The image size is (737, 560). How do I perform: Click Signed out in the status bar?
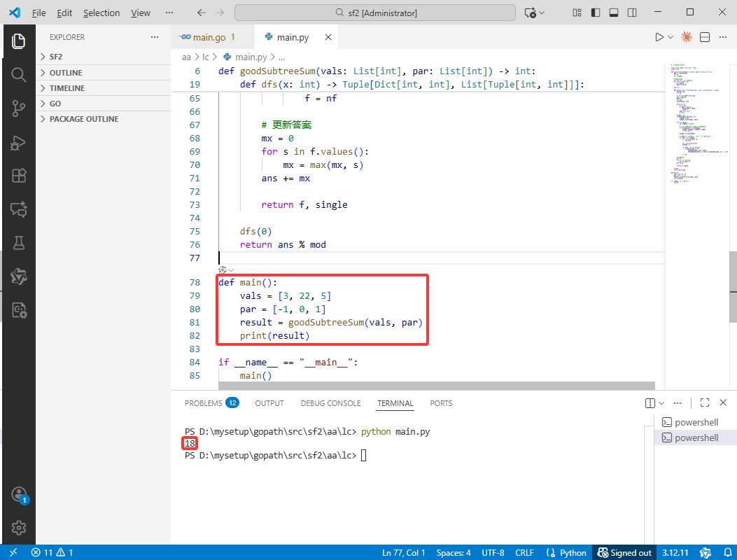click(624, 552)
